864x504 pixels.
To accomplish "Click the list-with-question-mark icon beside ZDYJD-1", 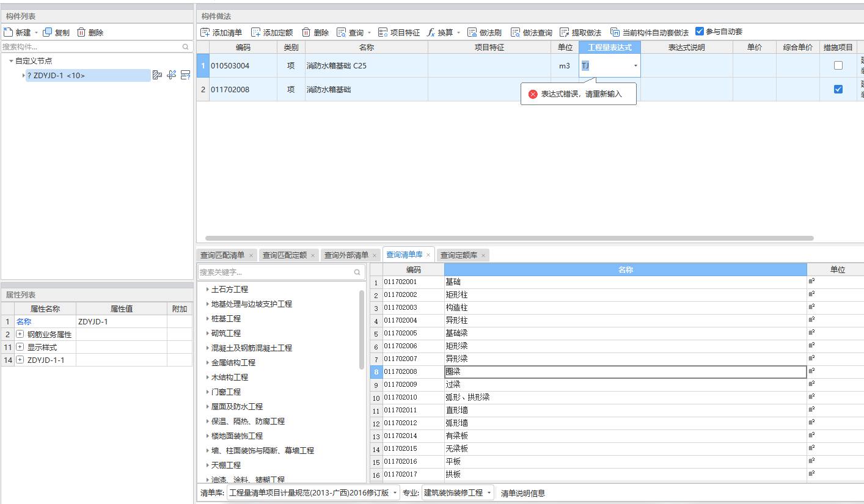I will 185,75.
